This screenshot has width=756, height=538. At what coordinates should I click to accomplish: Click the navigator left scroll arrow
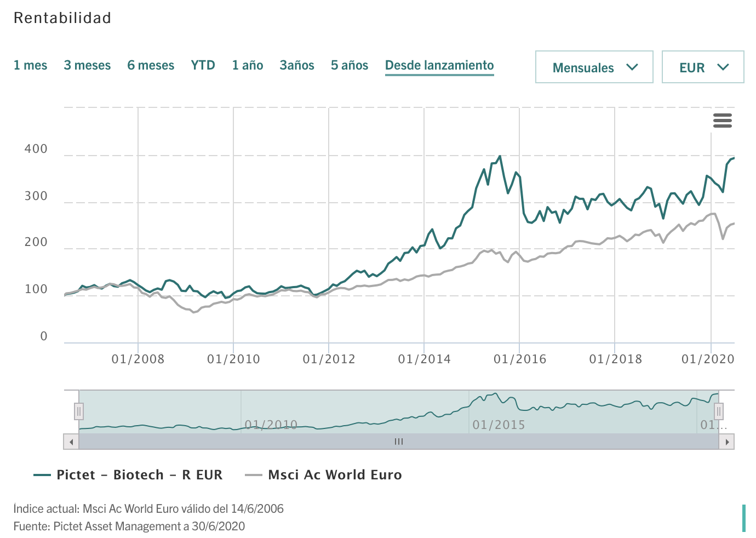(71, 442)
